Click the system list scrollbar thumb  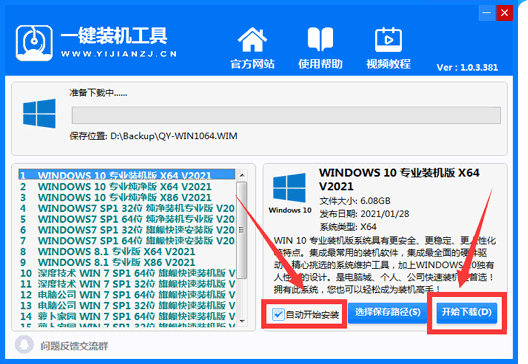[x=242, y=230]
